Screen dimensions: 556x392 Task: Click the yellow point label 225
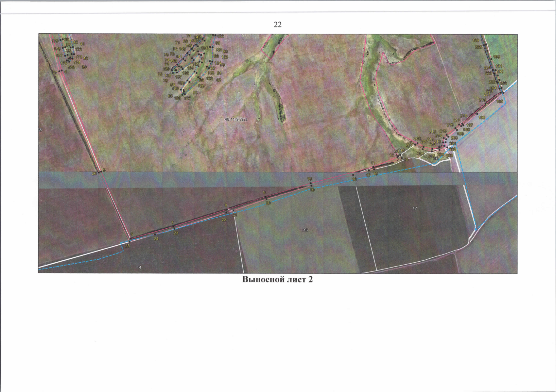pyautogui.click(x=478, y=47)
